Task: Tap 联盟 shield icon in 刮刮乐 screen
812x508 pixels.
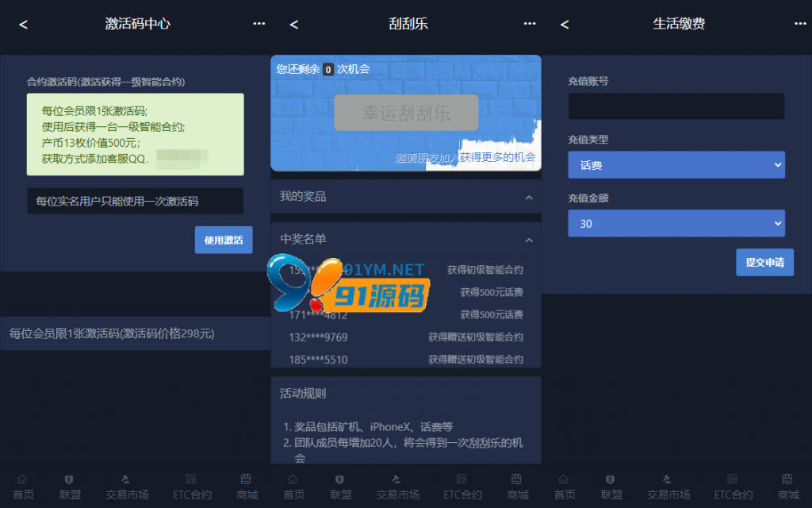Action: [x=339, y=479]
